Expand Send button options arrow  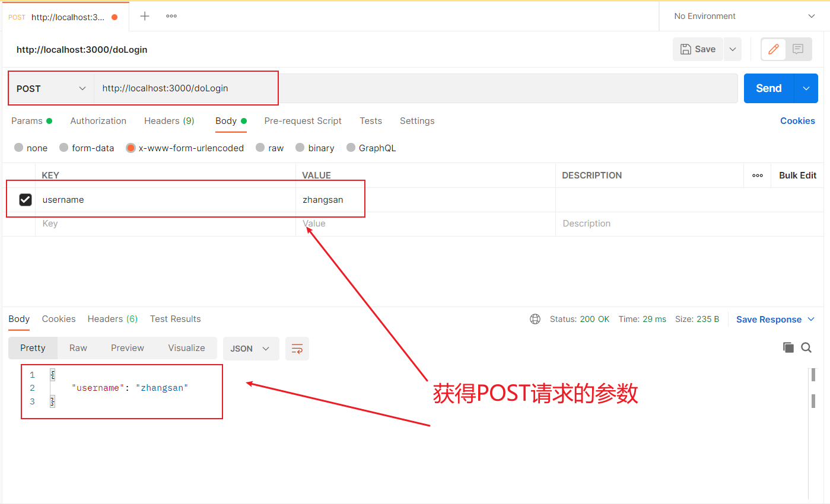(x=806, y=88)
